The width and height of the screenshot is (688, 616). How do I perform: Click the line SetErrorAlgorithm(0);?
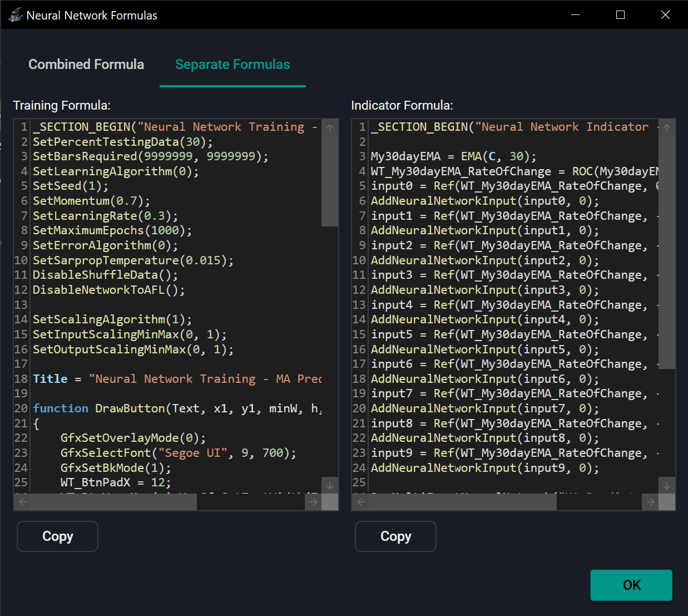[106, 245]
